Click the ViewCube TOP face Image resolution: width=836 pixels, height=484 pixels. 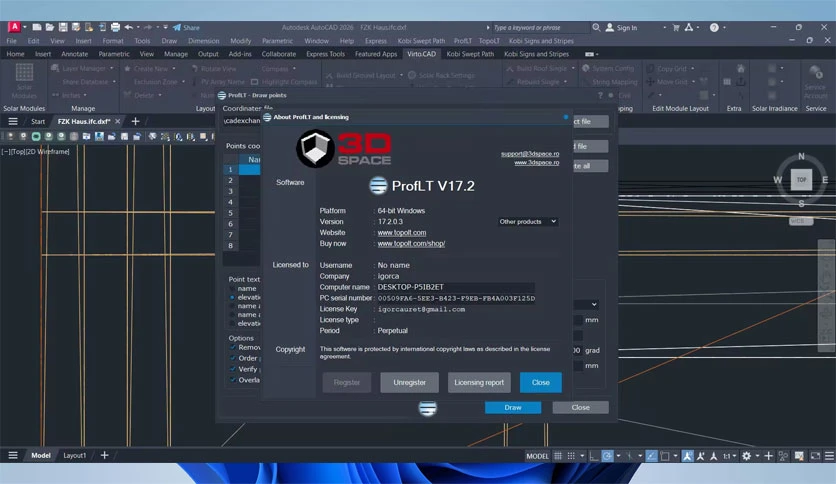801,180
